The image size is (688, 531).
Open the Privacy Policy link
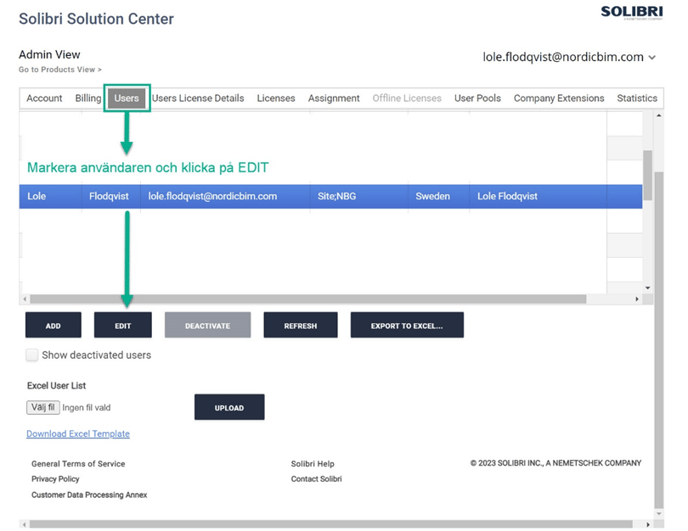tap(55, 479)
